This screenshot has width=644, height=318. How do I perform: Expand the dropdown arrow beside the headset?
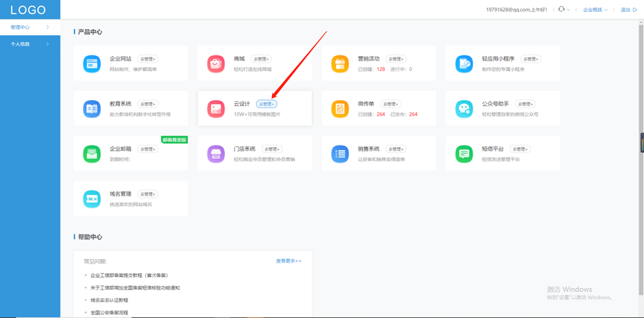pyautogui.click(x=569, y=10)
